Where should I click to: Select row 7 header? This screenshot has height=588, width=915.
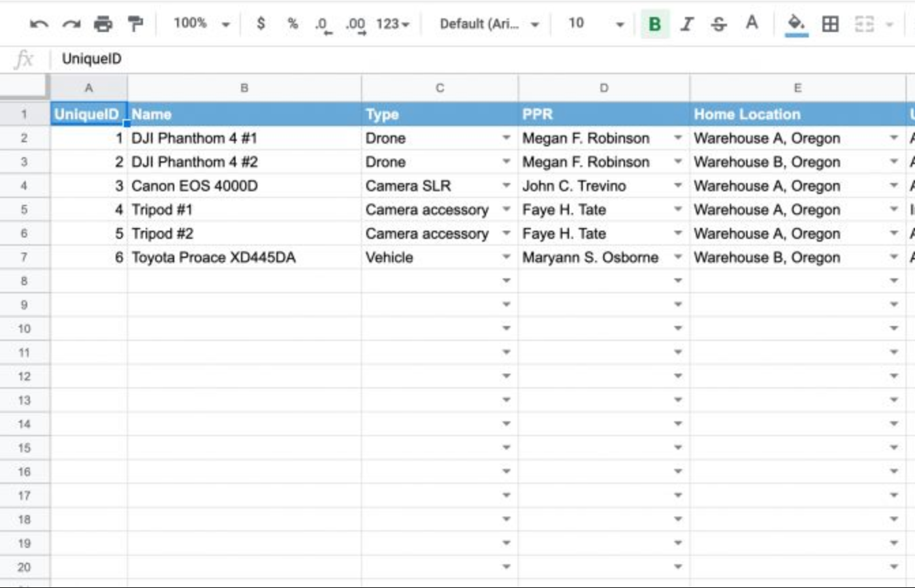coord(25,257)
